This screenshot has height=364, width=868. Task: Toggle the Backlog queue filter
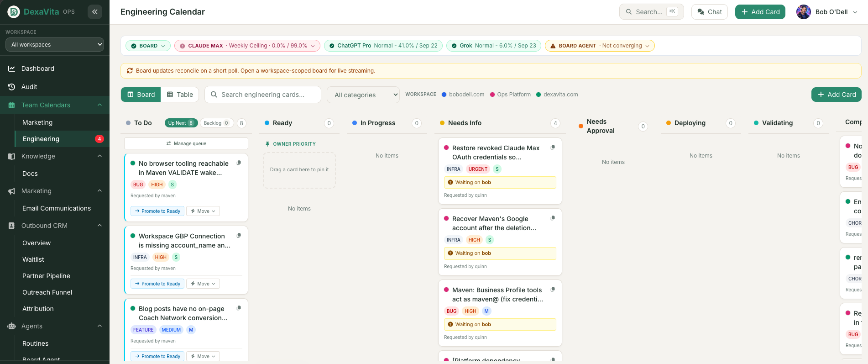[216, 123]
